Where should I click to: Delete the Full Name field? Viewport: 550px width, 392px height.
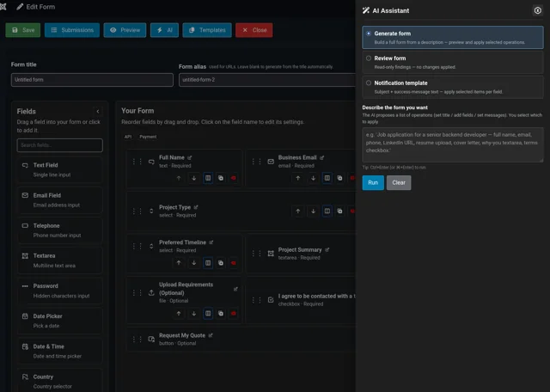[233, 178]
